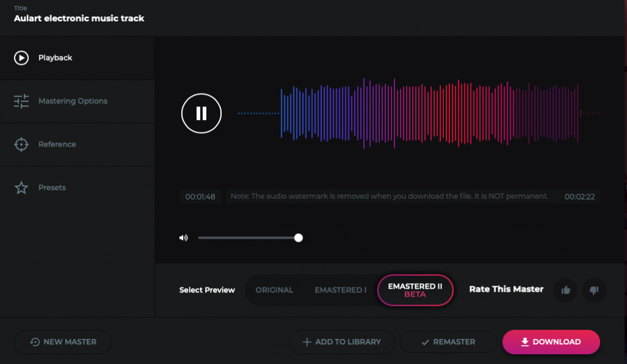The image size is (627, 364).
Task: Click the plus icon on Add to Library
Action: click(306, 341)
